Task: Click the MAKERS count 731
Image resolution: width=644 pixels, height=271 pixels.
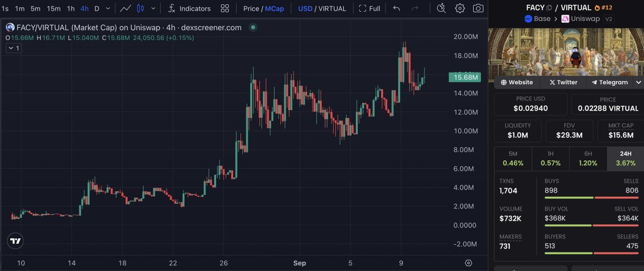Action: click(x=505, y=246)
